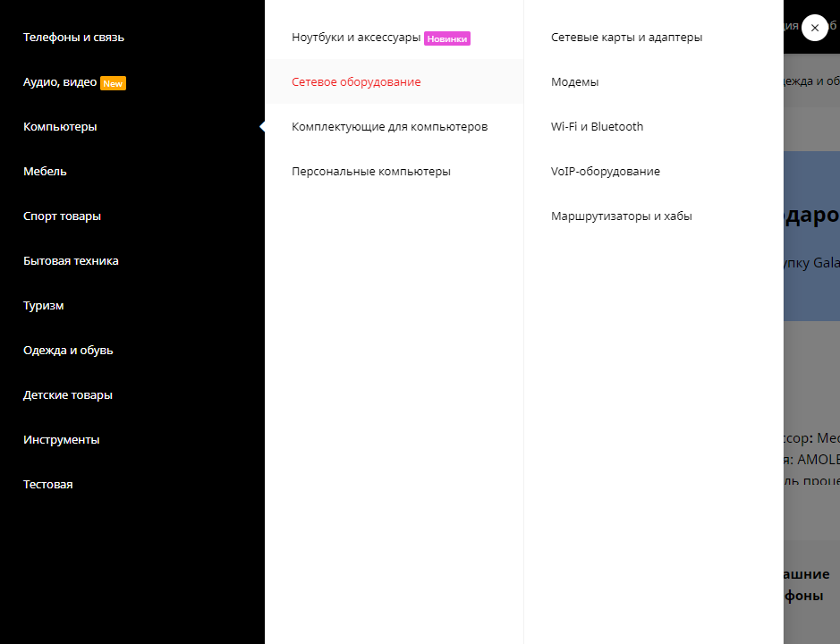Image resolution: width=840 pixels, height=644 pixels.
Task: Open the Туризм category
Action: (43, 306)
